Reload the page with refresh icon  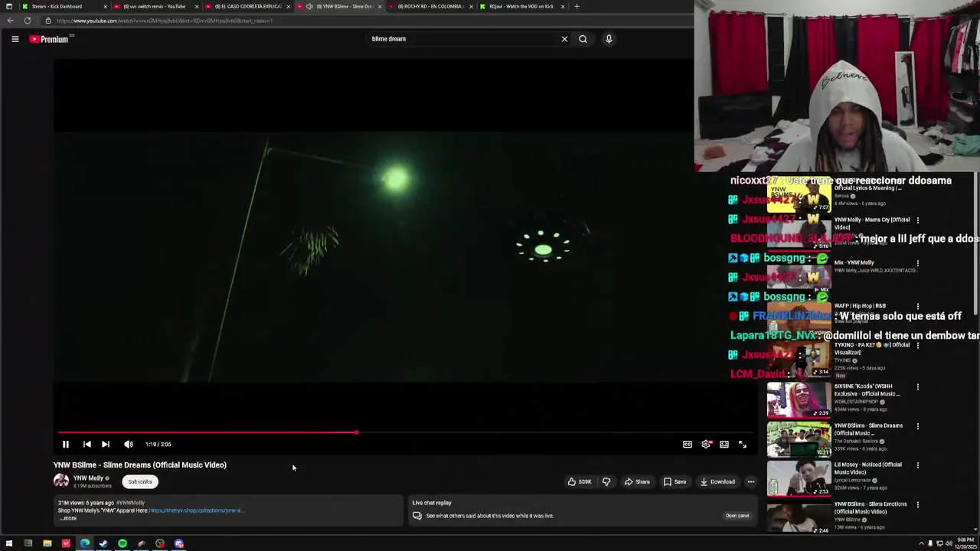pyautogui.click(x=28, y=21)
